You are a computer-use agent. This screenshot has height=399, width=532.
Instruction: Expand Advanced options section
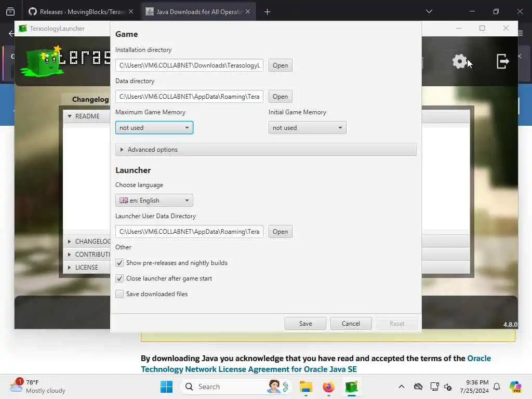(x=266, y=150)
